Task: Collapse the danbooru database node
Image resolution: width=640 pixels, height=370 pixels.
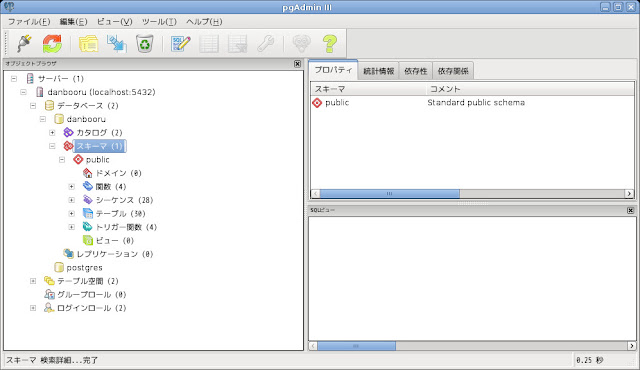Action: point(42,119)
